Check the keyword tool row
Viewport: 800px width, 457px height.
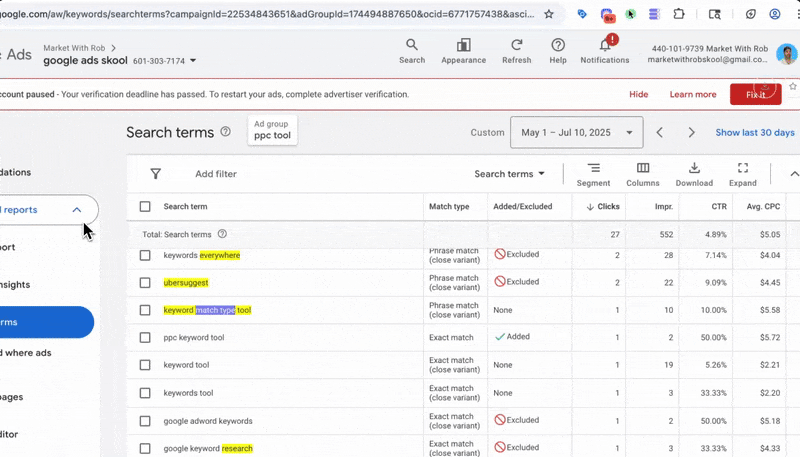[x=145, y=365]
